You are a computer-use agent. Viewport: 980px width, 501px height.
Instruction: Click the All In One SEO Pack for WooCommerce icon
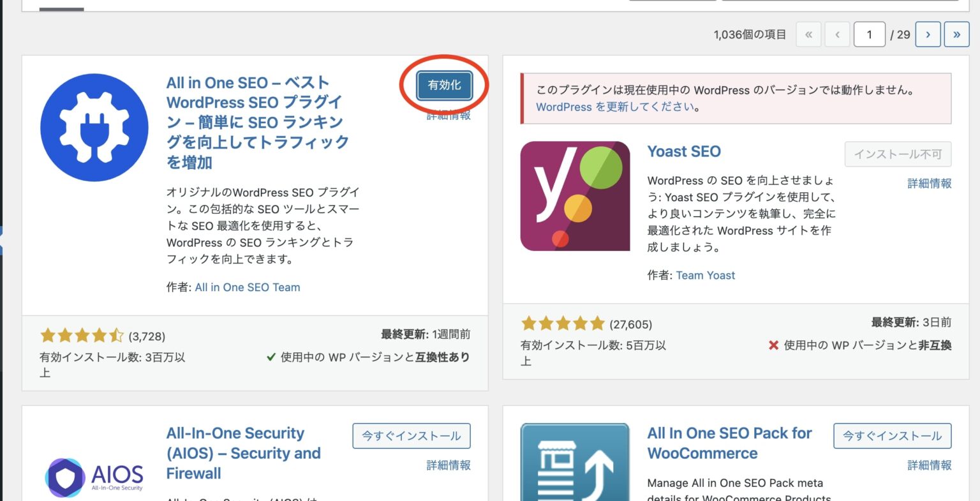[x=575, y=462]
